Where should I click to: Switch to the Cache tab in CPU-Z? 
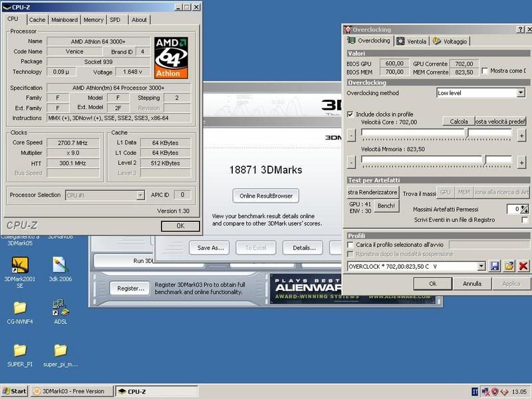(x=37, y=20)
